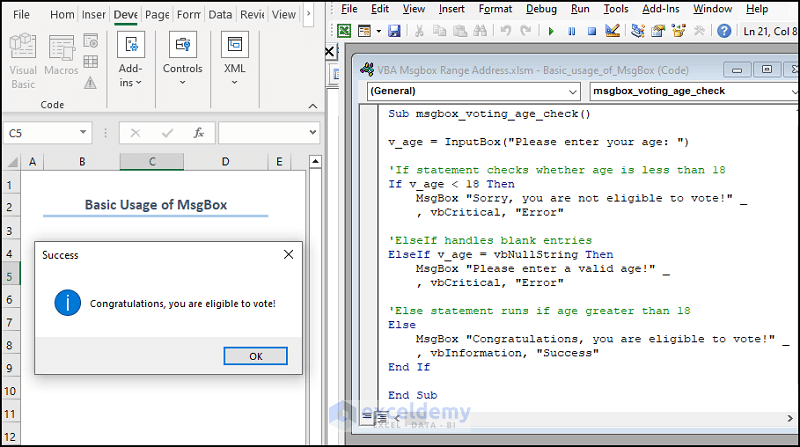Switch to Excel View ribbon tab

pyautogui.click(x=284, y=14)
